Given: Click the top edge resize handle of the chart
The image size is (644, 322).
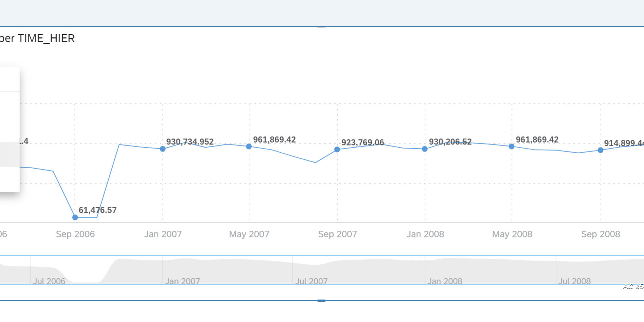Looking at the screenshot, I should 321,27.
